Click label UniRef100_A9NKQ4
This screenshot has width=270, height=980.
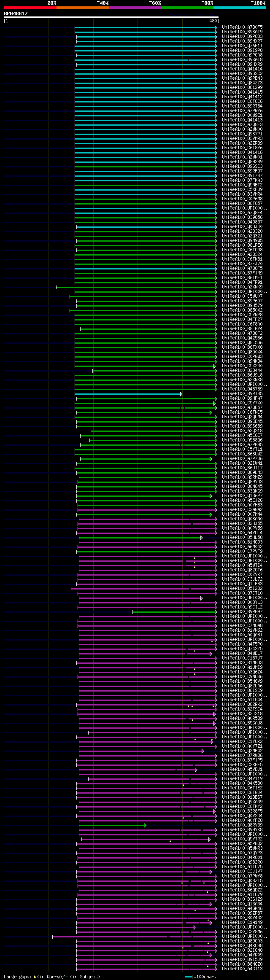tap(242, 361)
